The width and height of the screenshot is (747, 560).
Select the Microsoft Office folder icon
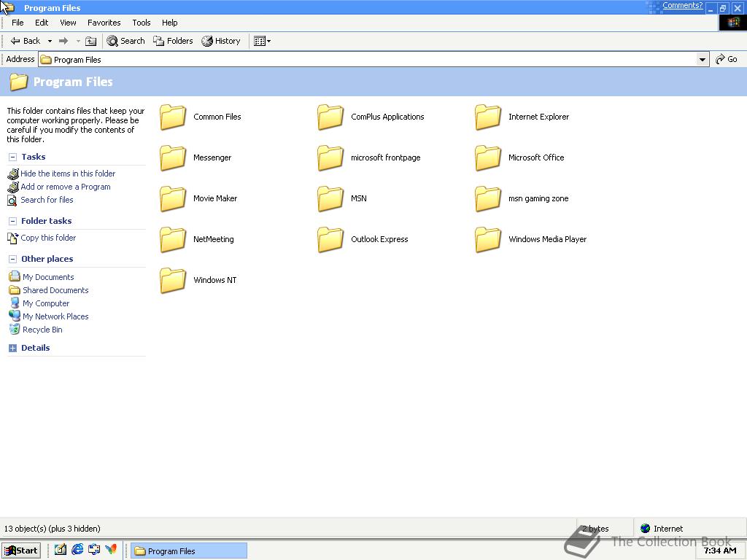(x=488, y=158)
